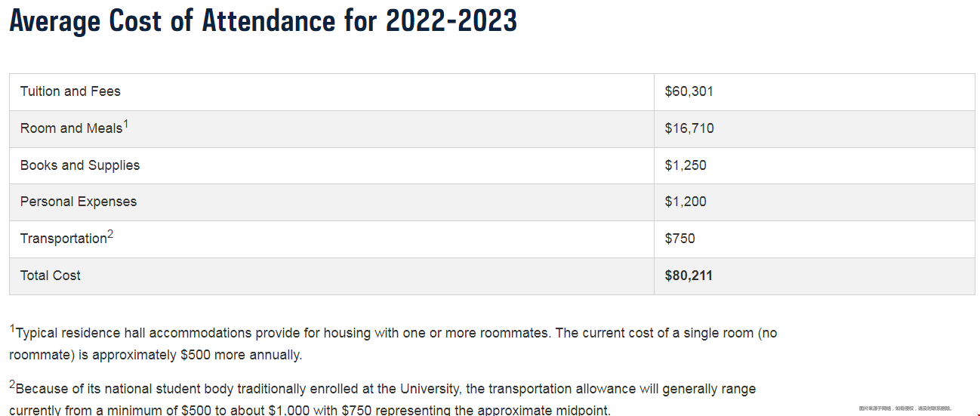Click footnote 2 about transportation allowance
This screenshot has width=980, height=416.
pyautogui.click(x=383, y=399)
